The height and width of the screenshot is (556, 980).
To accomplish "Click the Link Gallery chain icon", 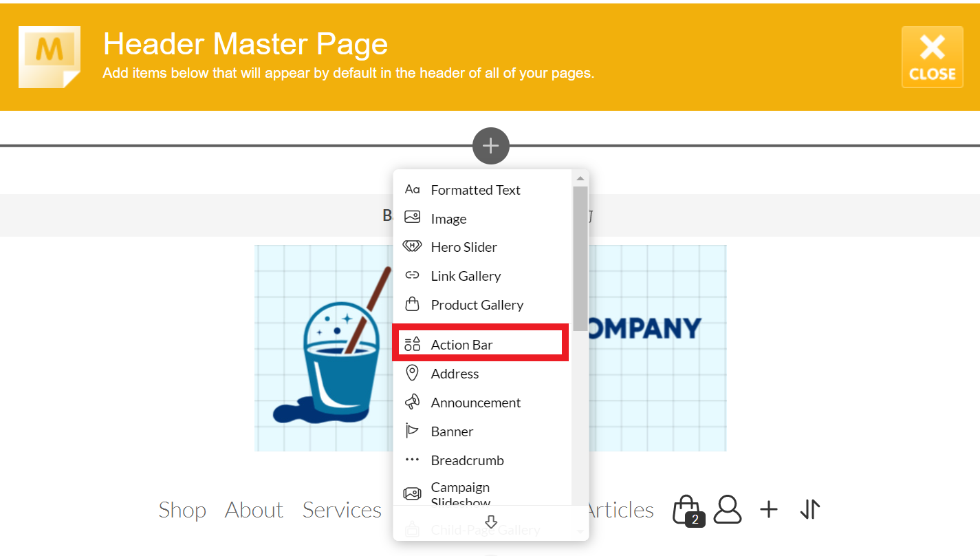I will click(x=412, y=275).
